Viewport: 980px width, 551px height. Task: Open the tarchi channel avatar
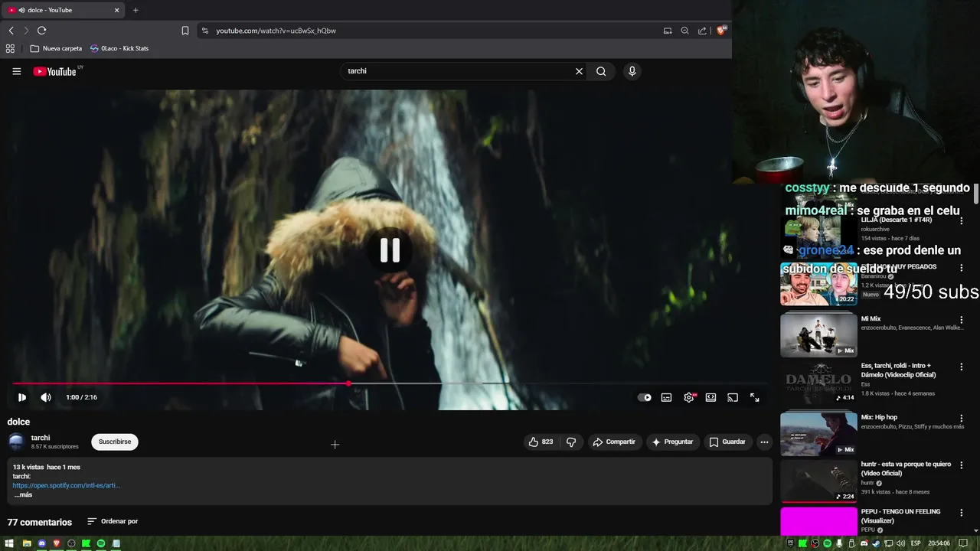pyautogui.click(x=16, y=442)
